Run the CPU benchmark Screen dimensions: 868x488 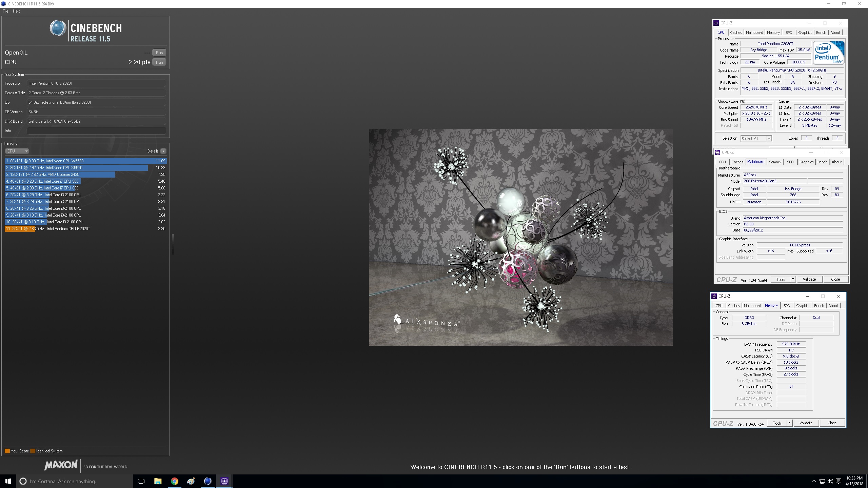pos(159,62)
